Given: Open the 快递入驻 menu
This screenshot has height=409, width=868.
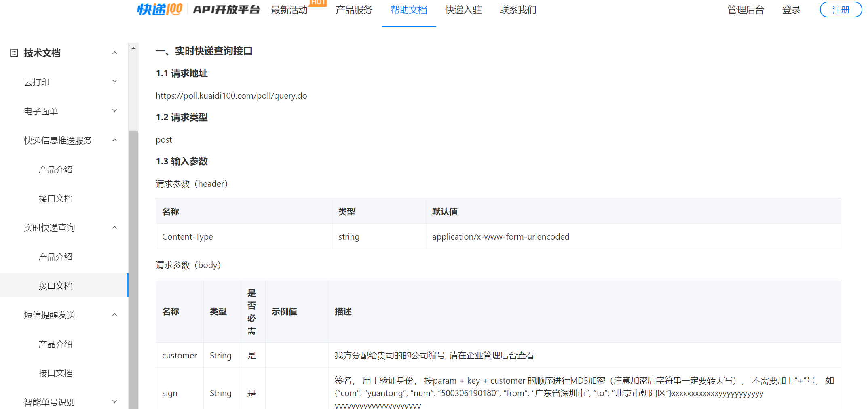Looking at the screenshot, I should click(x=463, y=10).
